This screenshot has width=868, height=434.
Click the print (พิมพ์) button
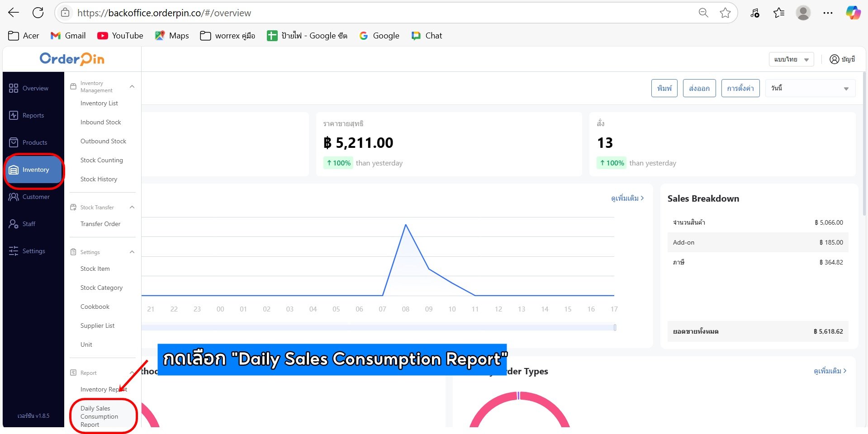tap(664, 88)
